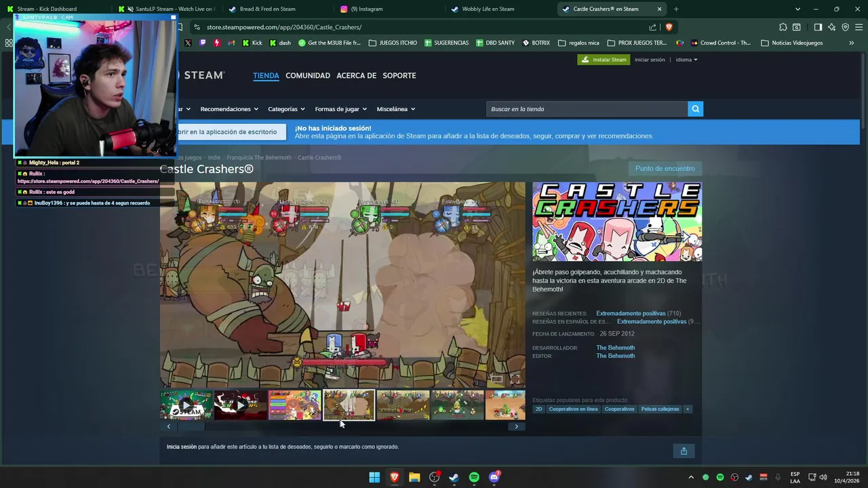Toggle the browser sidebar panel icon
This screenshot has height=488, width=868.
pos(818,27)
